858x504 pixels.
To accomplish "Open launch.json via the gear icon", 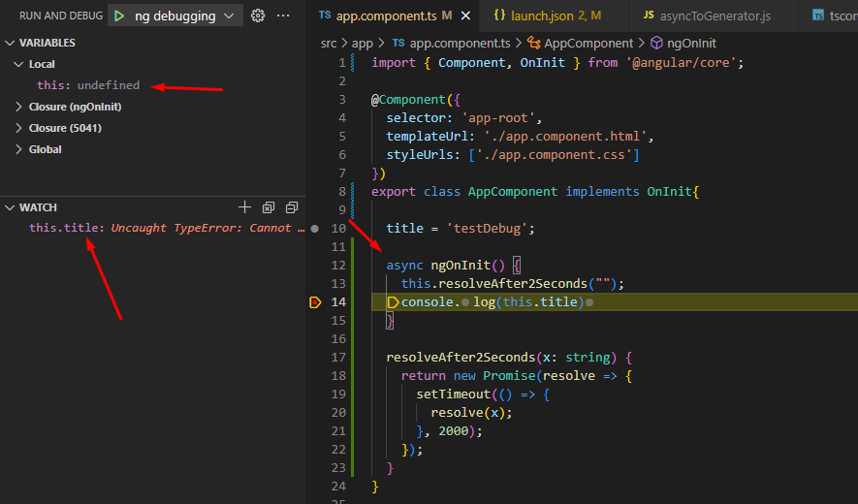I will [x=258, y=16].
